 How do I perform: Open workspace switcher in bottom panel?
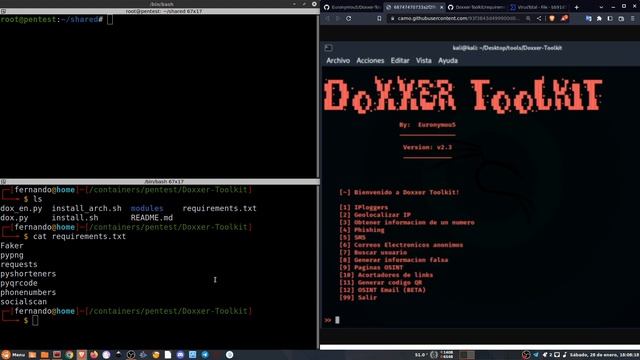pos(467,355)
